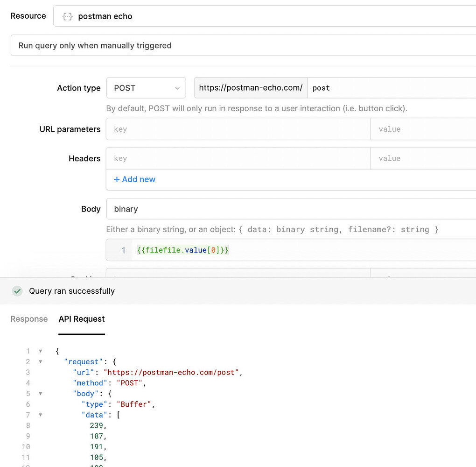This screenshot has height=467, width=476.
Task: Focus the URL parameters value field
Action: 422,129
